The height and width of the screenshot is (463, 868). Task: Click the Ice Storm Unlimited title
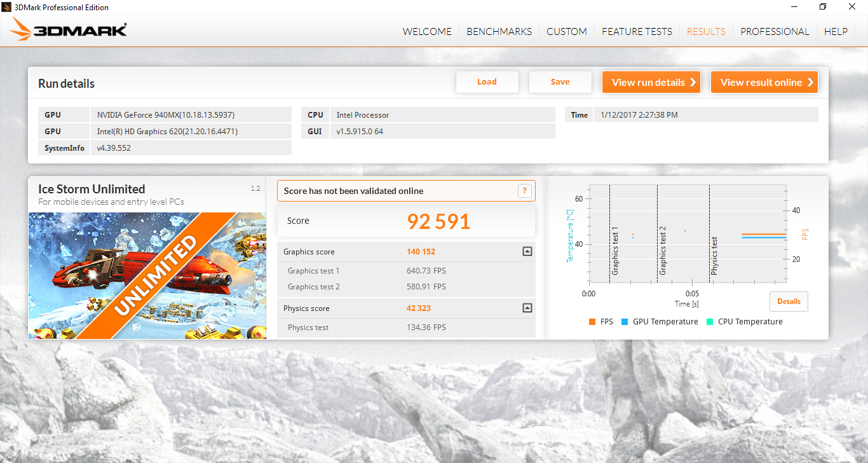tap(92, 189)
